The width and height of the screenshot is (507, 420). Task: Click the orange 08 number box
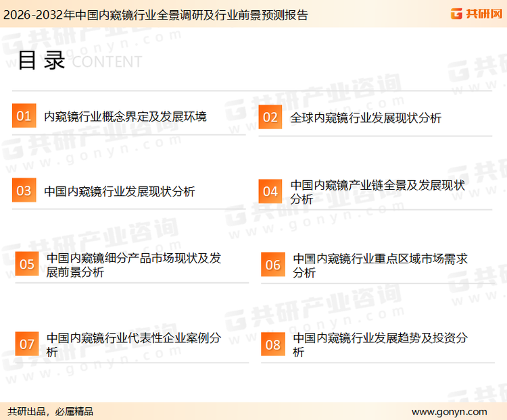(x=273, y=344)
